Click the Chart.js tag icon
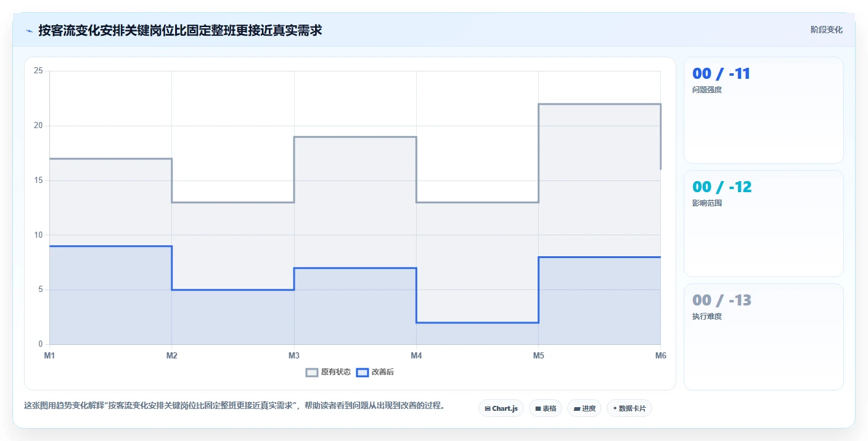 click(488, 408)
